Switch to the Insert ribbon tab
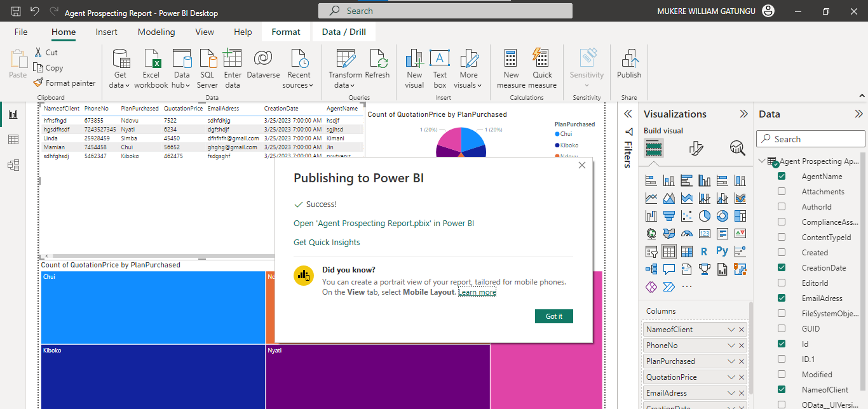Image resolution: width=868 pixels, height=409 pixels. click(x=106, y=32)
